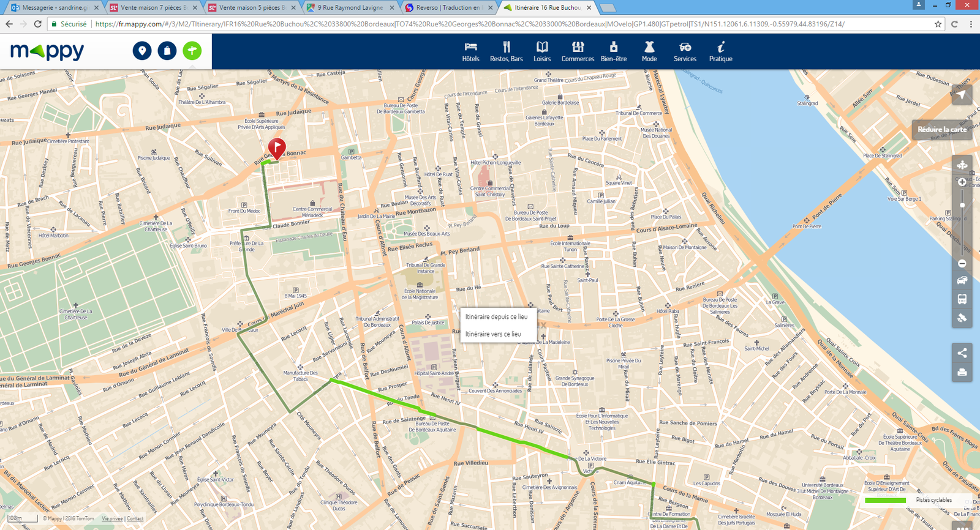
Task: Open the Restos, Bars category
Action: 506,51
